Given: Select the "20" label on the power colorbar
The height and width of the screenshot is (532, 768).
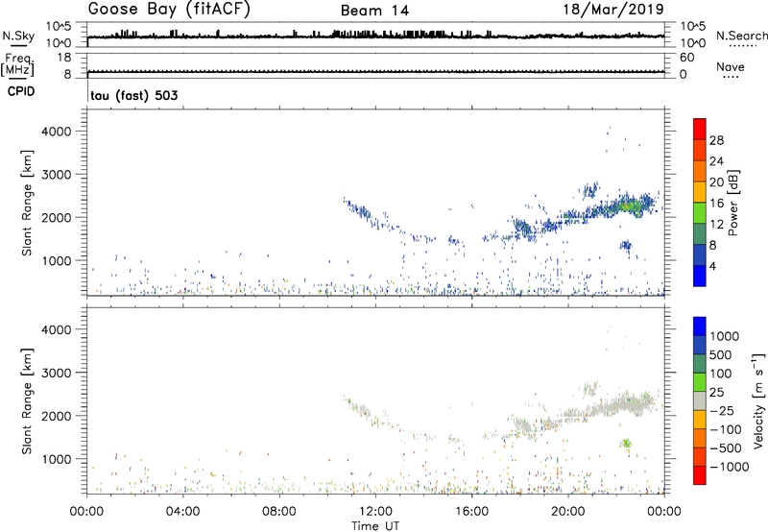Looking at the screenshot, I should [x=716, y=182].
